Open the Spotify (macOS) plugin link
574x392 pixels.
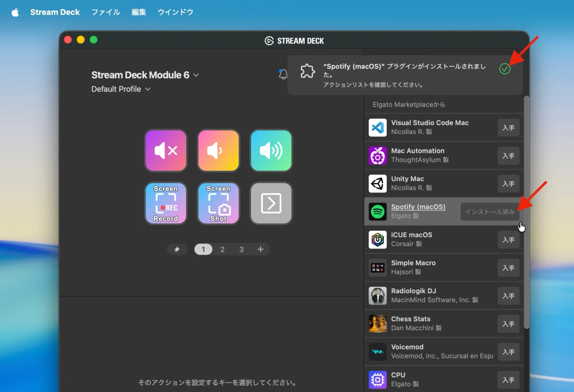(418, 207)
